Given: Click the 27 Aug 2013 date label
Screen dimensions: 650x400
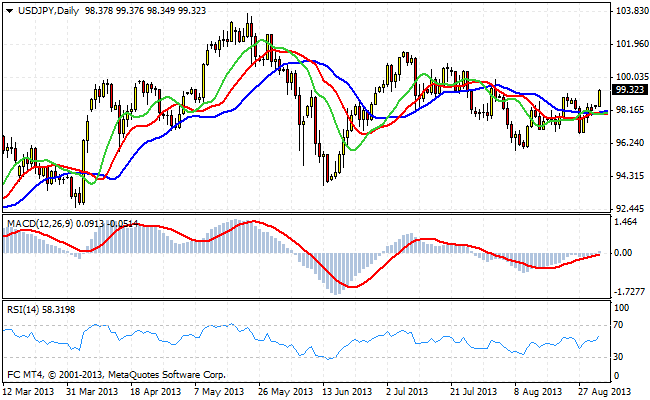Looking at the screenshot, I should pos(605,391).
